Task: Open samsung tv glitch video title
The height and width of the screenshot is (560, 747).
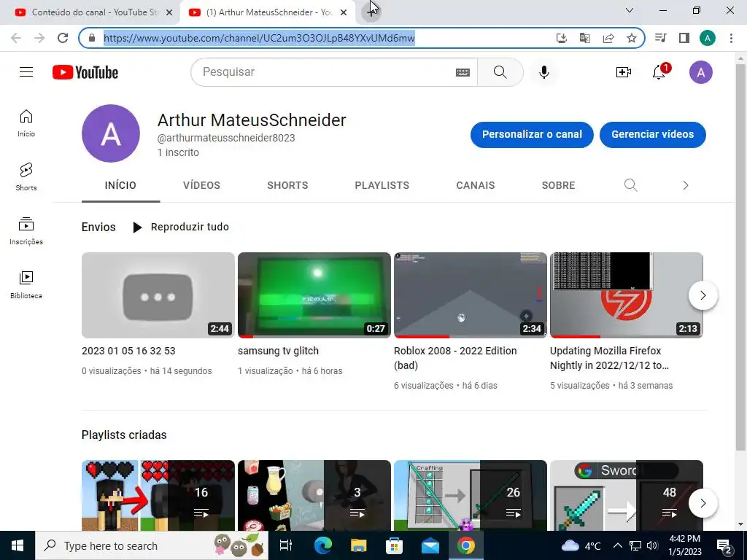Action: point(278,351)
